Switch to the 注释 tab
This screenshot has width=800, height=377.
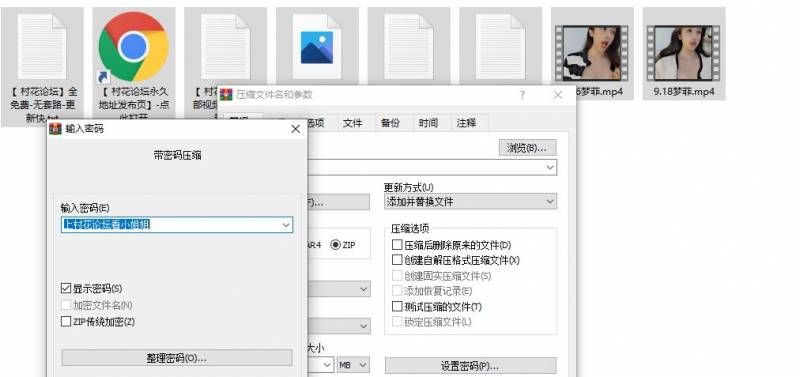tap(466, 123)
